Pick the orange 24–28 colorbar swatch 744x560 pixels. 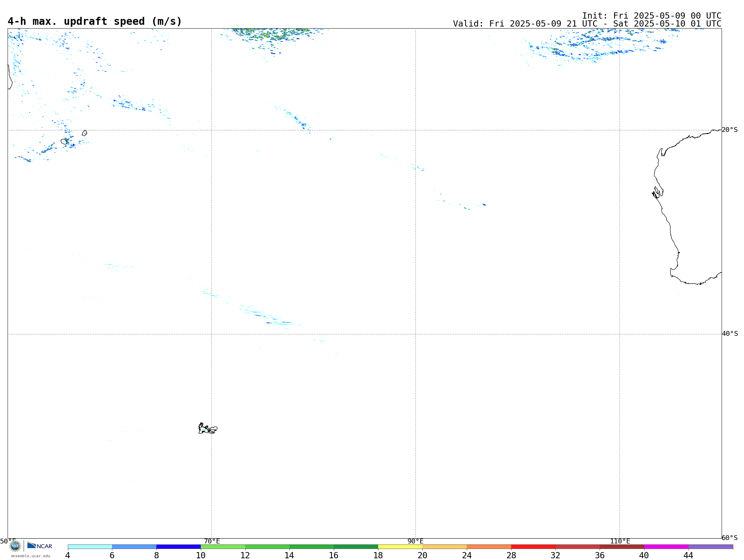click(x=489, y=547)
